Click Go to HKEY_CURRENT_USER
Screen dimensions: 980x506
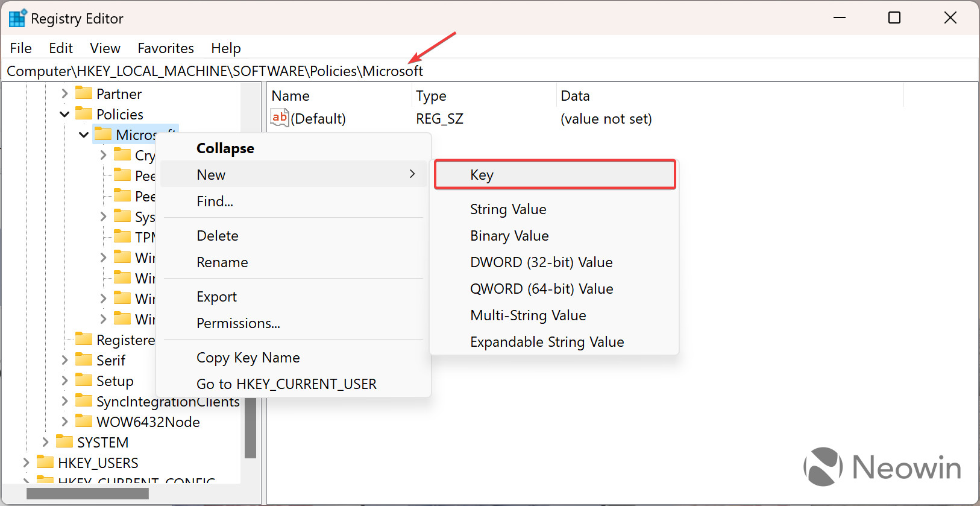tap(294, 384)
